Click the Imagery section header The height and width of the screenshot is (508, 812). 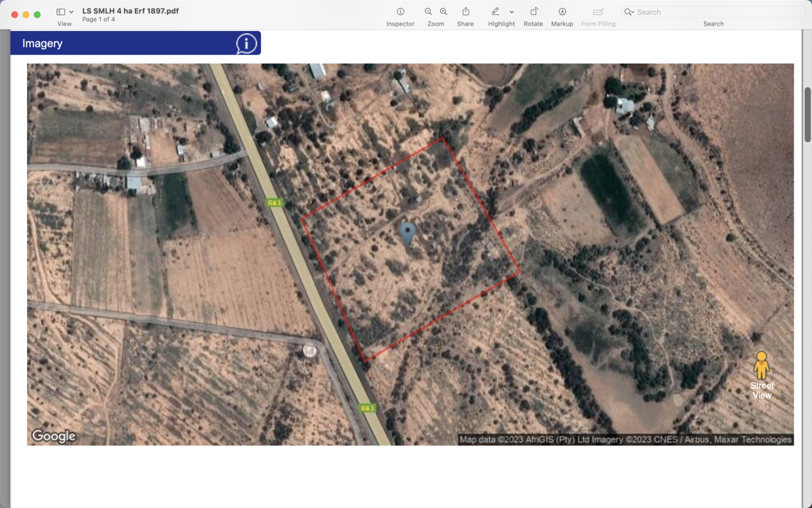(43, 44)
